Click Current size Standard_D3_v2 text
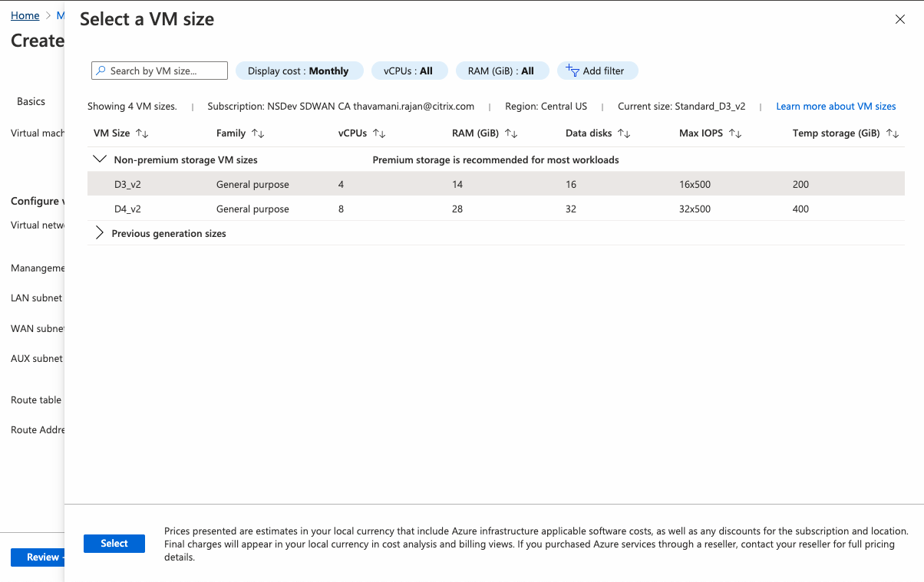 point(681,107)
